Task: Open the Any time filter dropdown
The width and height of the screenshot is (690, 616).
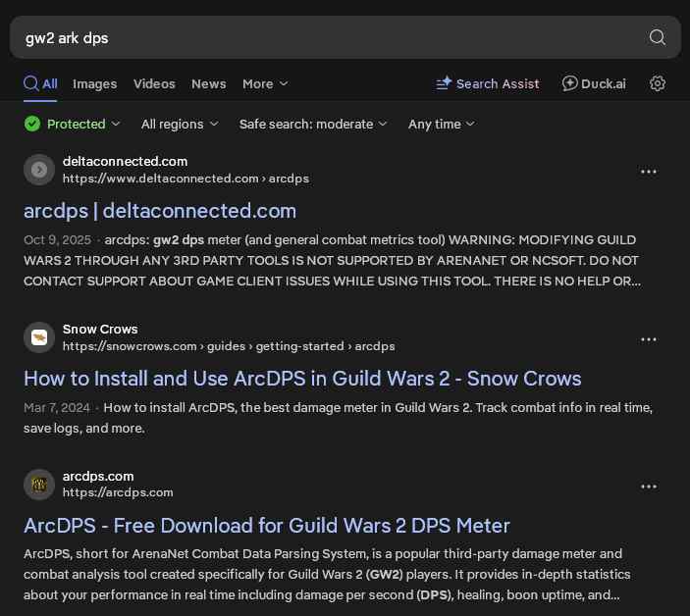Action: 442,124
